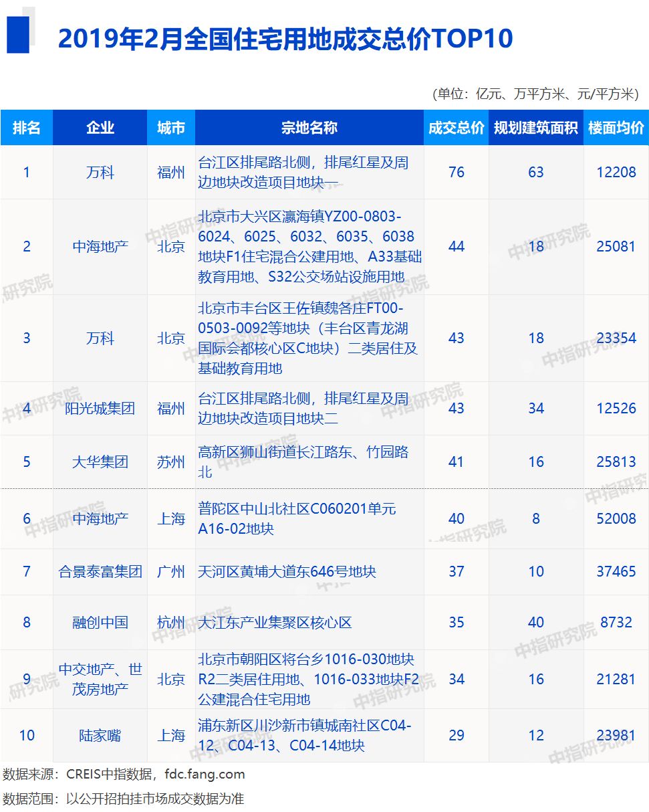Click the floor price 25081
The width and height of the screenshot is (649, 812).
[616, 247]
